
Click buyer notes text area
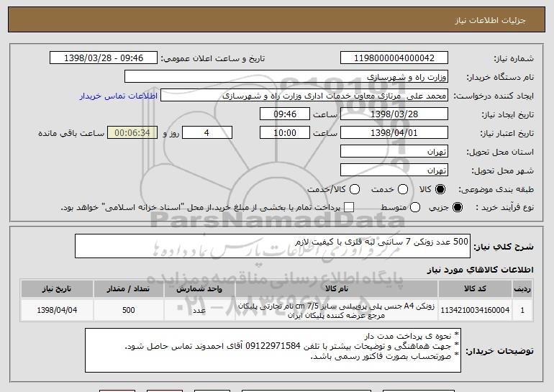point(273,350)
